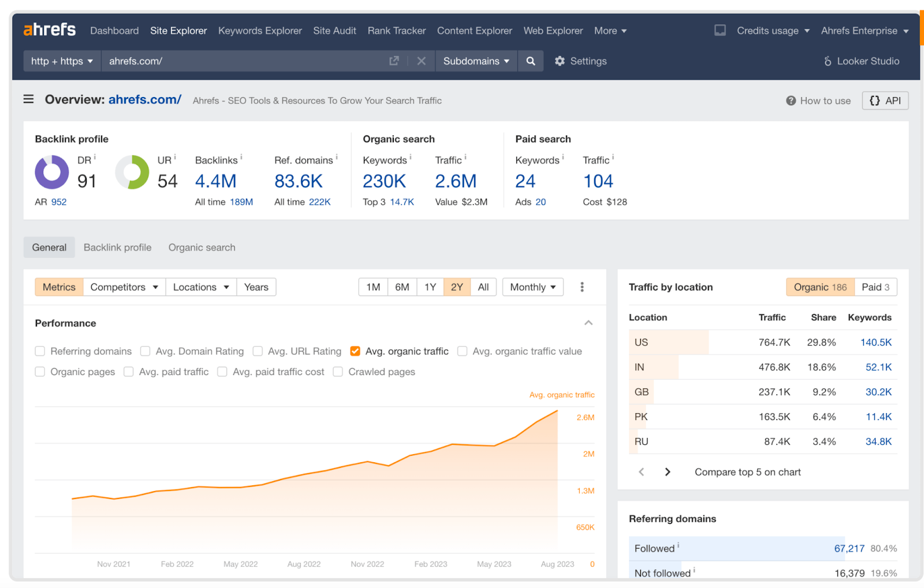
Task: Open Keywords Explorer in top navigation
Action: coord(260,31)
